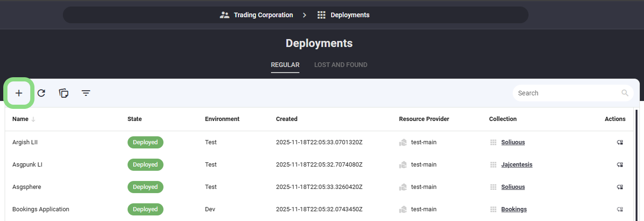This screenshot has height=221, width=644.
Task: Go to Trading Corporation in breadcrumb
Action: [x=263, y=15]
